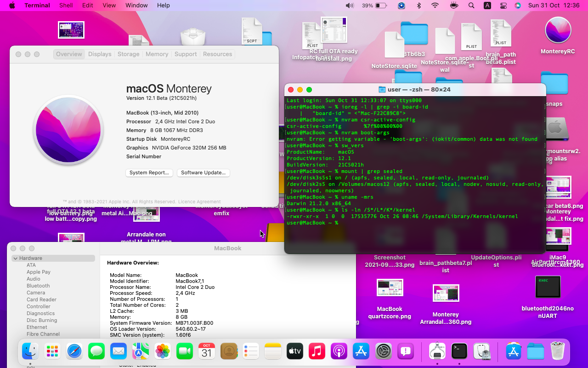The width and height of the screenshot is (588, 368).
Task: Launch FaceTime from the Dock
Action: tap(185, 351)
